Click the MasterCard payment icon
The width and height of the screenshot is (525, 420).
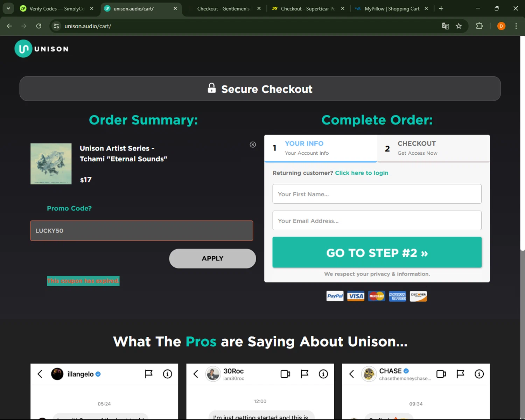click(x=377, y=296)
